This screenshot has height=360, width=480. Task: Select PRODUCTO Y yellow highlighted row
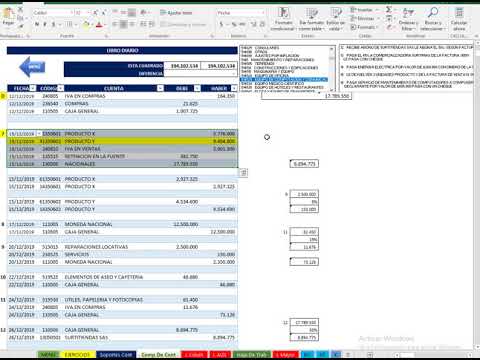point(122,141)
